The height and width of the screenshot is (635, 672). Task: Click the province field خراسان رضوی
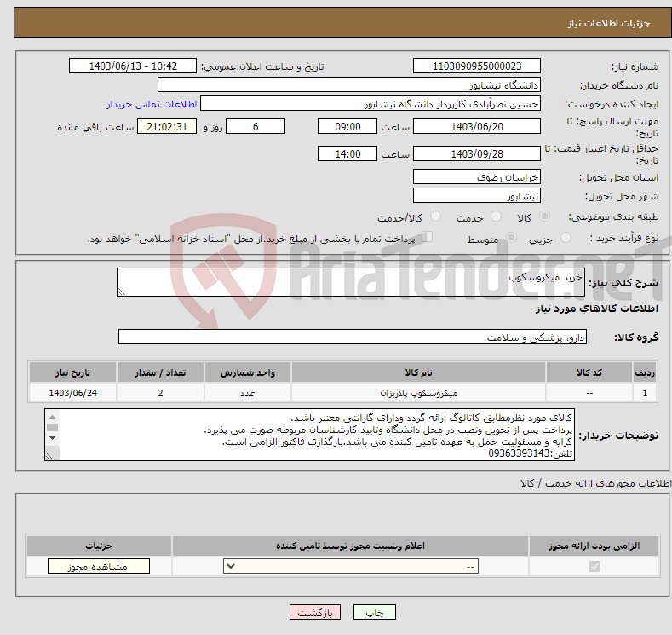[477, 176]
